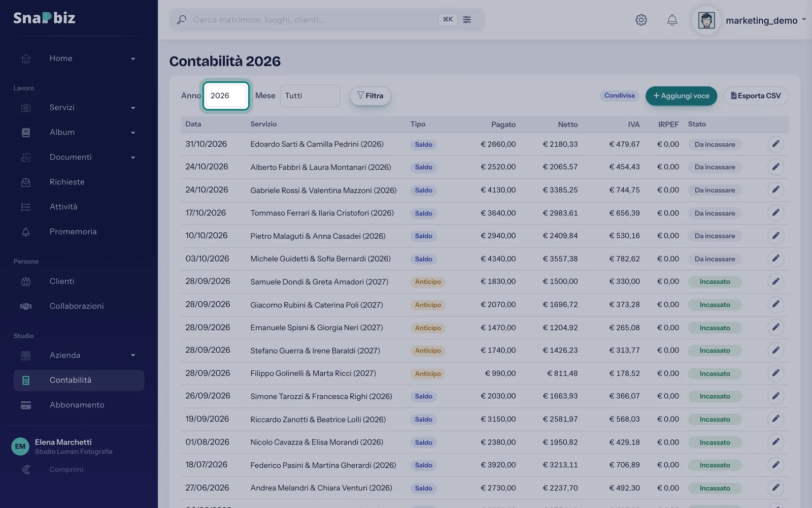Image resolution: width=812 pixels, height=508 pixels.
Task: Edit the Alberto Fabbri & Laura Montanari entry
Action: [775, 167]
